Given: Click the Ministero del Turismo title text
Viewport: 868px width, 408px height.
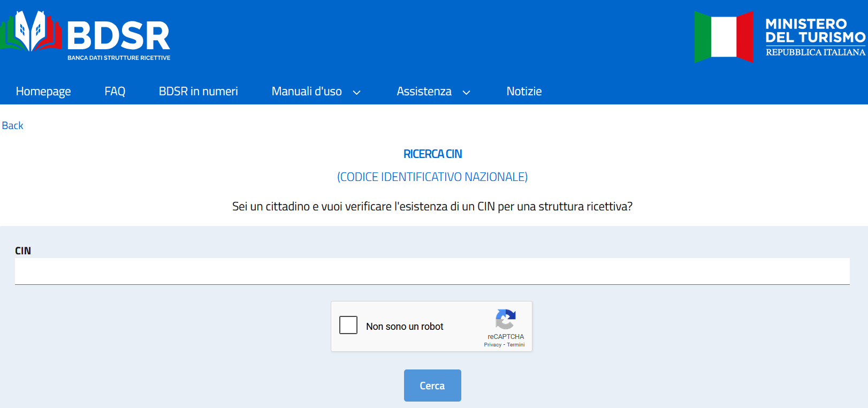Looking at the screenshot, I should pyautogui.click(x=814, y=31).
